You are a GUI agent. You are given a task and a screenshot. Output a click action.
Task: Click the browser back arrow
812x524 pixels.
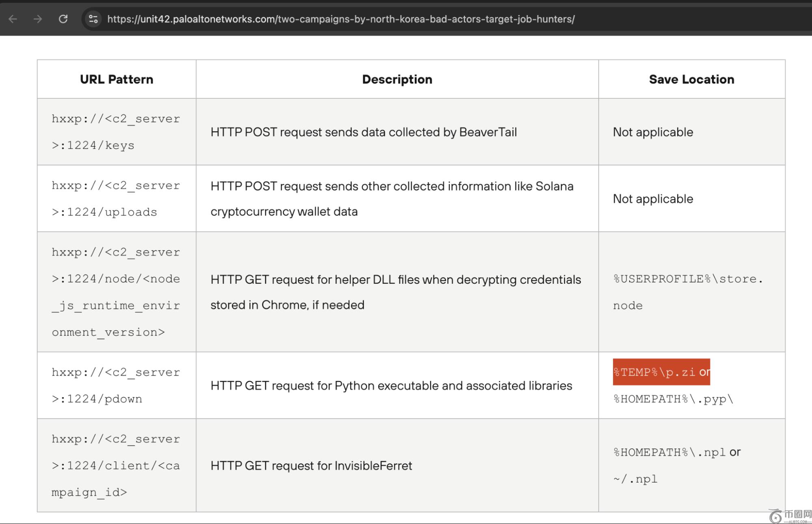point(13,19)
